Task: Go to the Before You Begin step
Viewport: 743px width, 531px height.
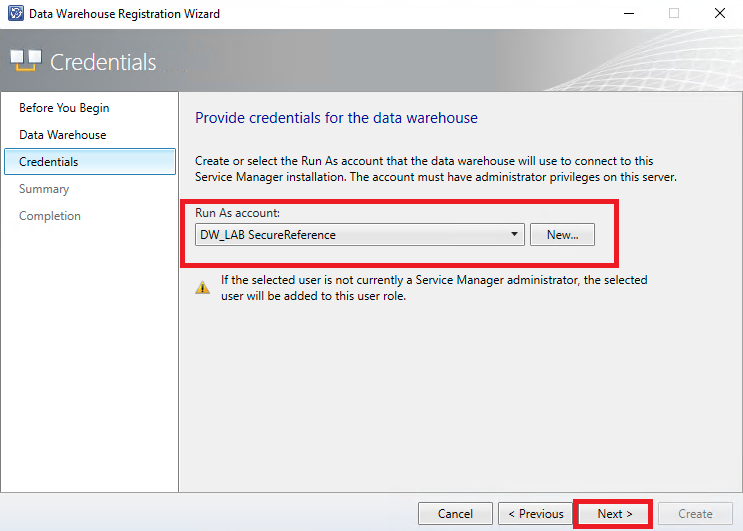Action: [x=64, y=108]
